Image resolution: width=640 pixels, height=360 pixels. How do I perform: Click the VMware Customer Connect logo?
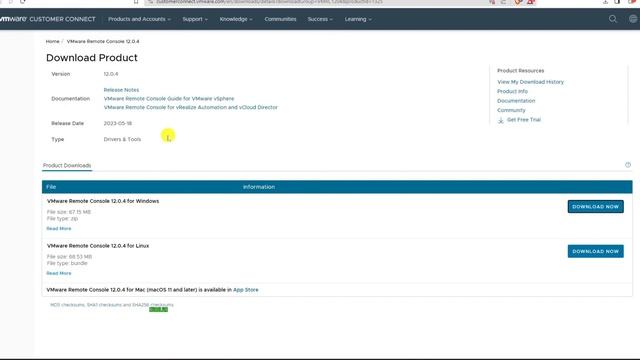47,19
